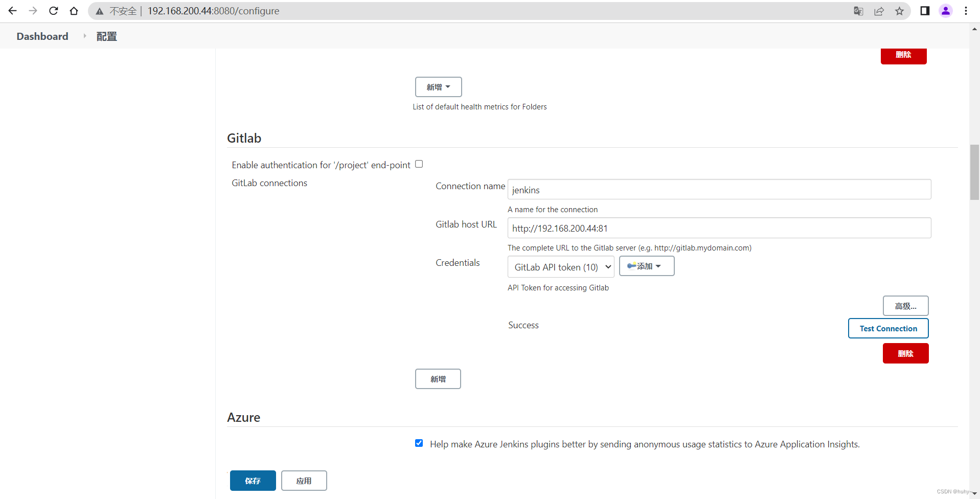Enable authentication for '/project' end-point
This screenshot has height=499, width=980.
(x=419, y=164)
